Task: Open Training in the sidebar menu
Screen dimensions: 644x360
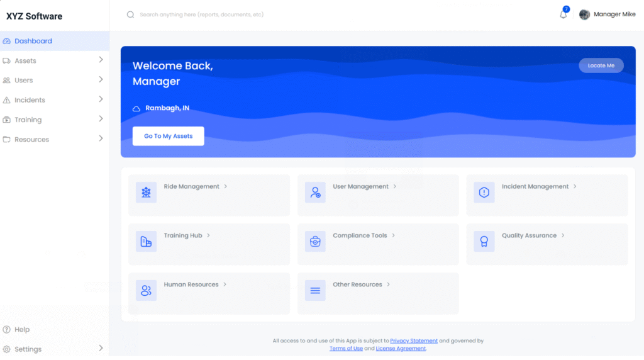Action: click(28, 120)
